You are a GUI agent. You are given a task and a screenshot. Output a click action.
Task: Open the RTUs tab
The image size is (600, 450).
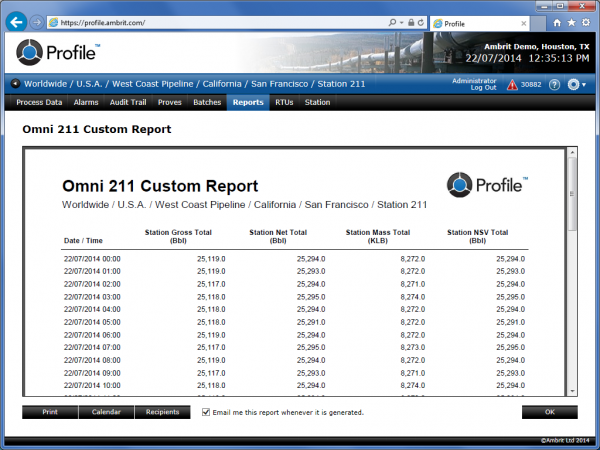[x=284, y=102]
